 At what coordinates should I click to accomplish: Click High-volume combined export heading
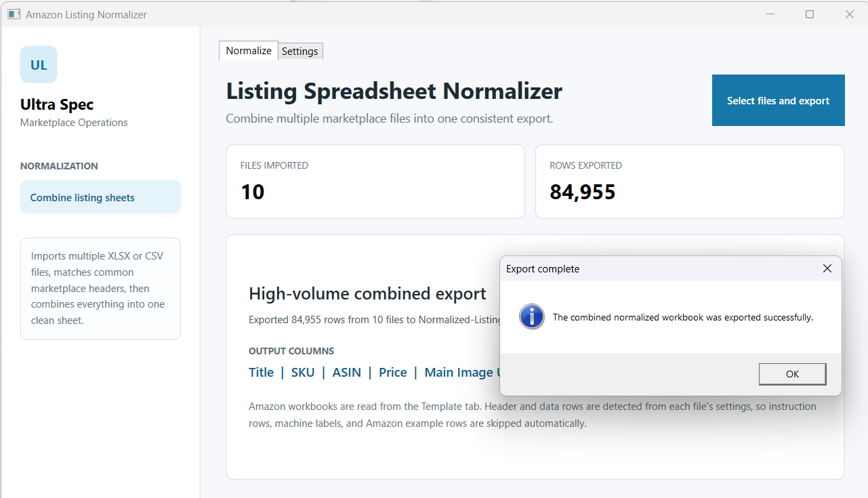pyautogui.click(x=367, y=293)
